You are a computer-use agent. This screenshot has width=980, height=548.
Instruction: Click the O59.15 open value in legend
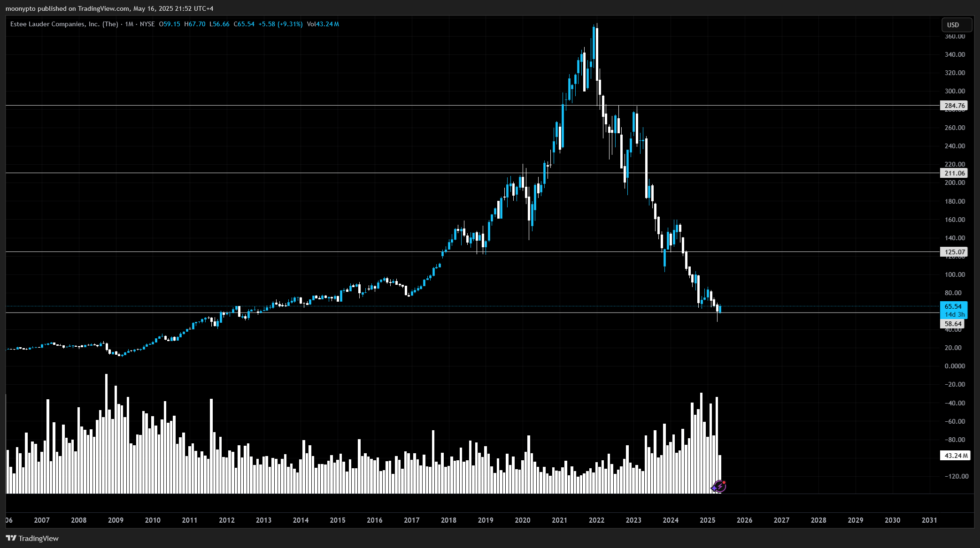point(170,24)
